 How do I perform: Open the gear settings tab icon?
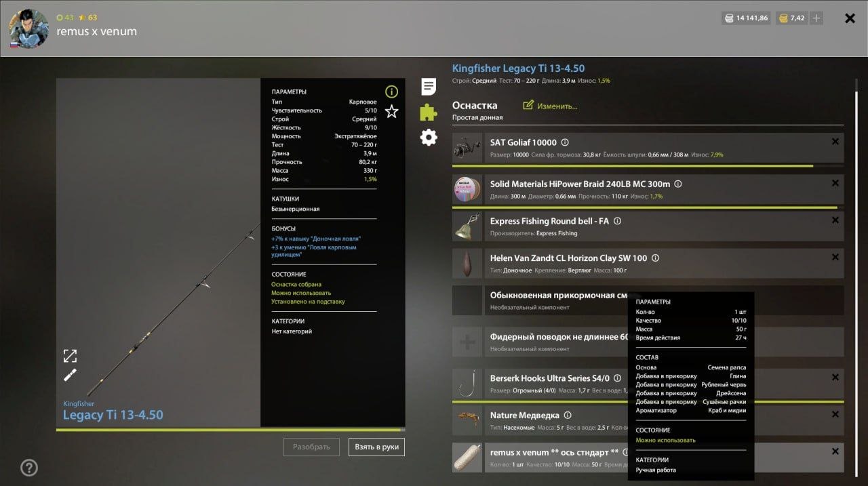coord(429,138)
